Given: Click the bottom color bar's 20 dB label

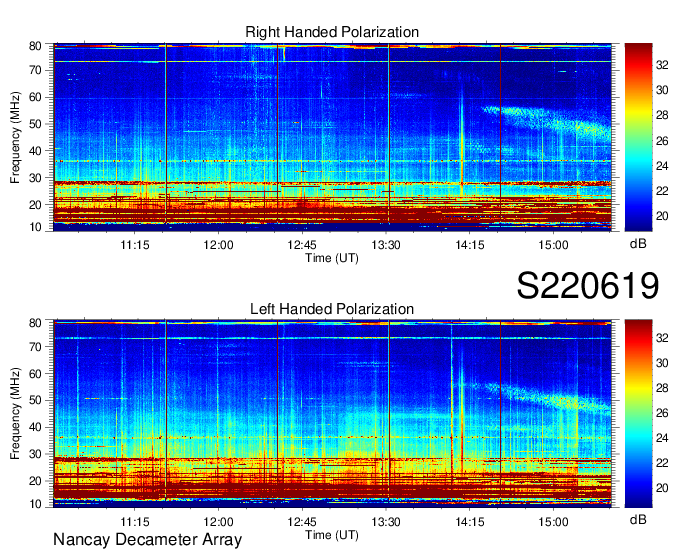Looking at the screenshot, I should (x=662, y=488).
